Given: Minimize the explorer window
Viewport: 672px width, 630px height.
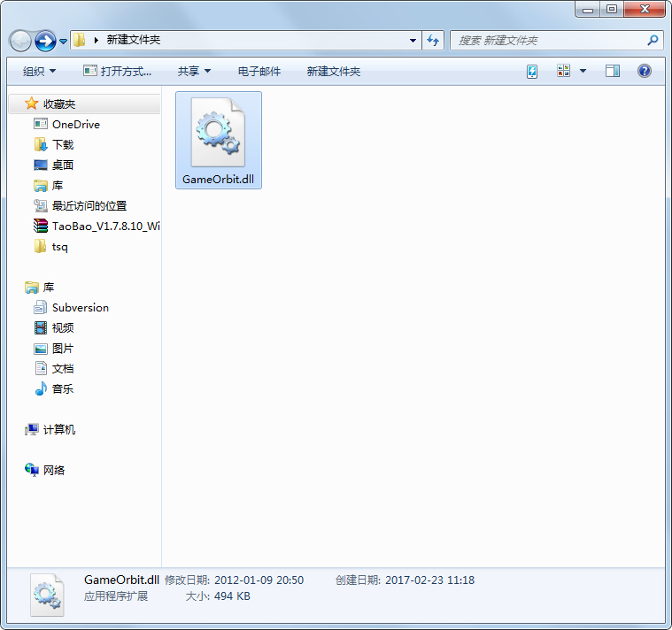Looking at the screenshot, I should tap(588, 10).
